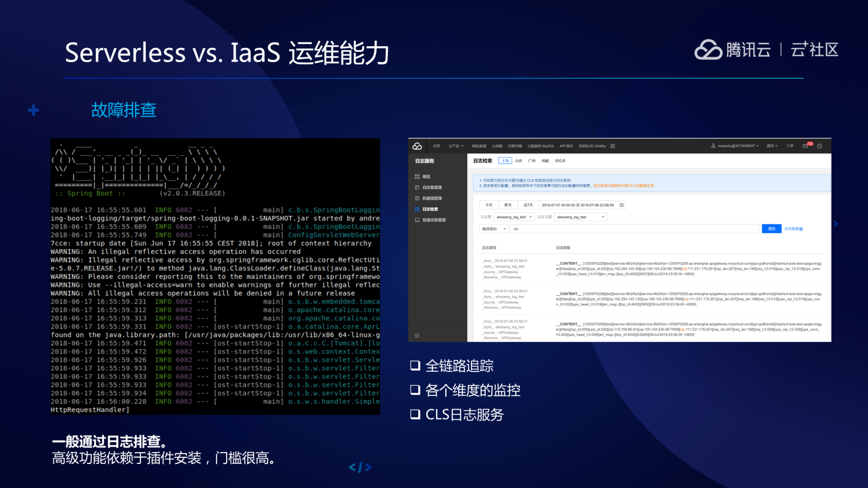868x488 pixels.
Task: Click the 腾讯云 logo at top right
Action: 732,50
